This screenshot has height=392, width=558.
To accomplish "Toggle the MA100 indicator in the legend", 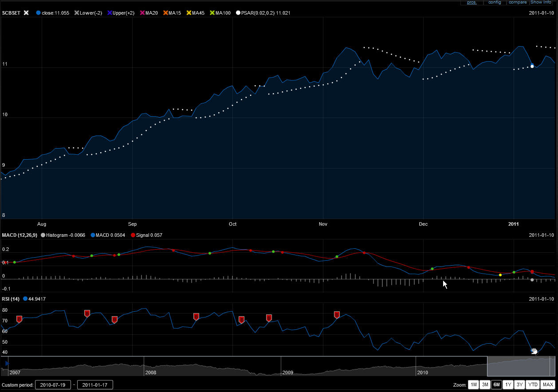I will [x=220, y=13].
